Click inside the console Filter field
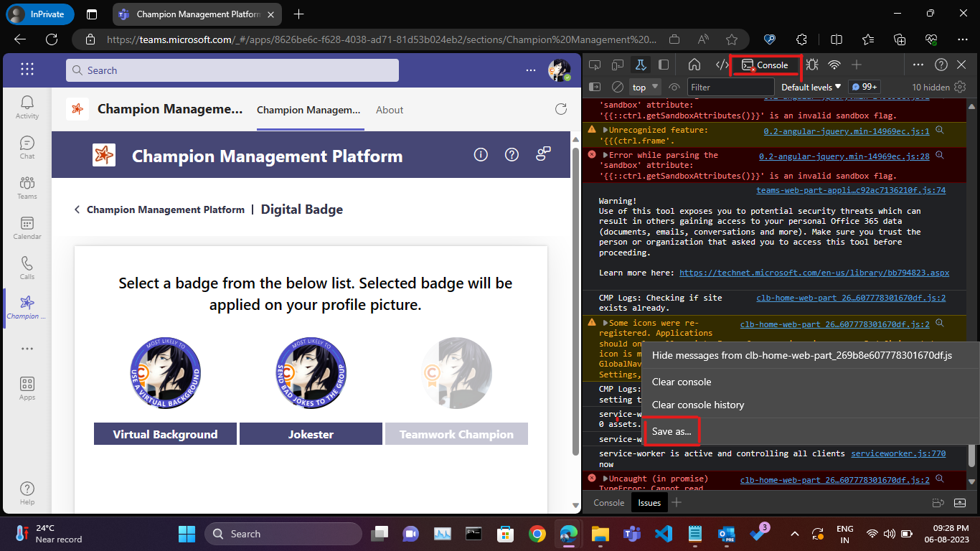This screenshot has height=551, width=980. coord(730,86)
